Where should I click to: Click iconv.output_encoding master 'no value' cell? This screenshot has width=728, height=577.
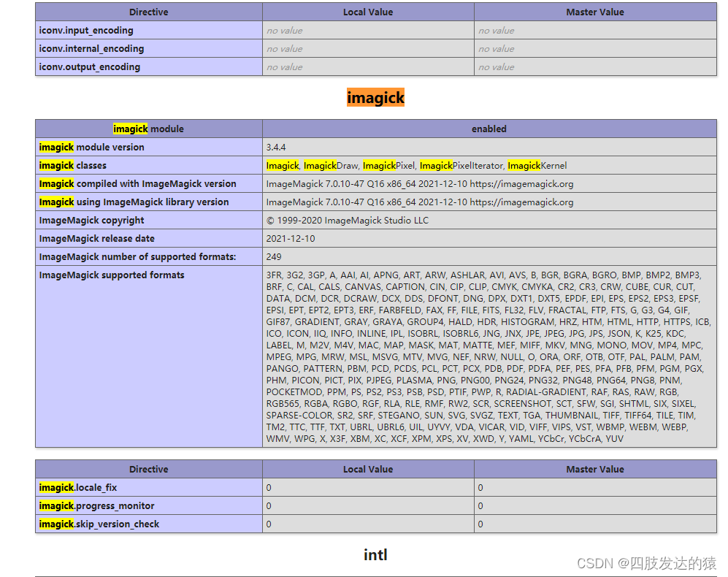point(595,66)
